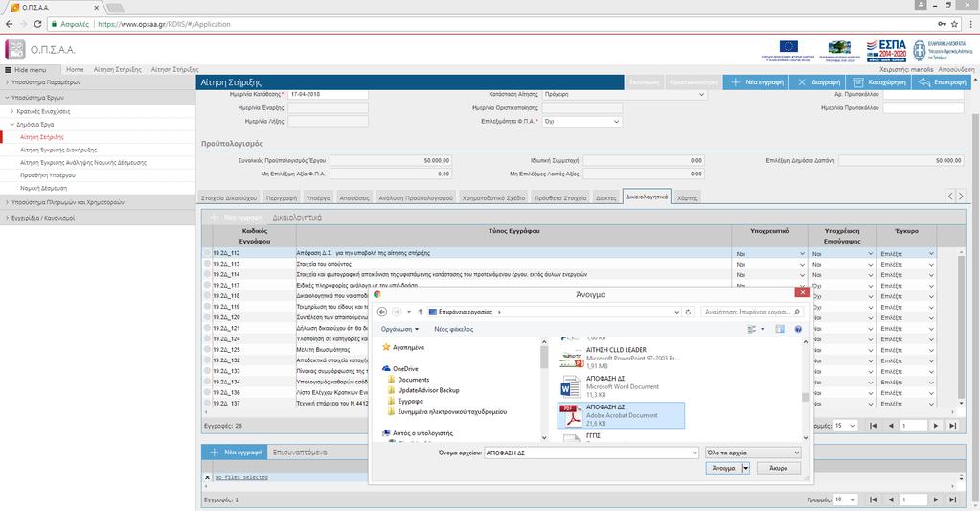Select the row radio for 19.2Δ_132
Image resolution: width=980 pixels, height=511 pixels.
click(x=207, y=360)
